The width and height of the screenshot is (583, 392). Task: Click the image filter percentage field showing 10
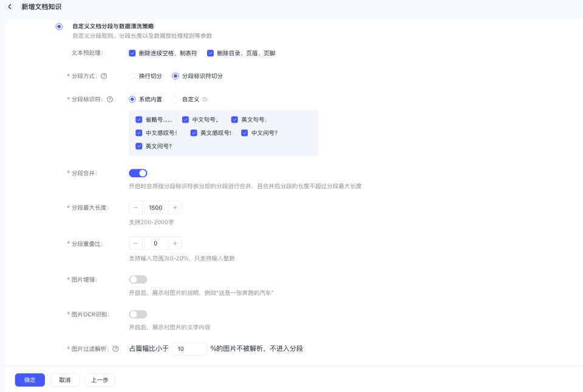pyautogui.click(x=189, y=349)
